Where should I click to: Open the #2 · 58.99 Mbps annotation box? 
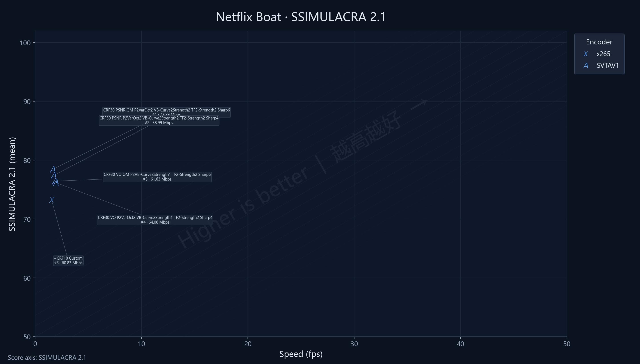point(159,120)
